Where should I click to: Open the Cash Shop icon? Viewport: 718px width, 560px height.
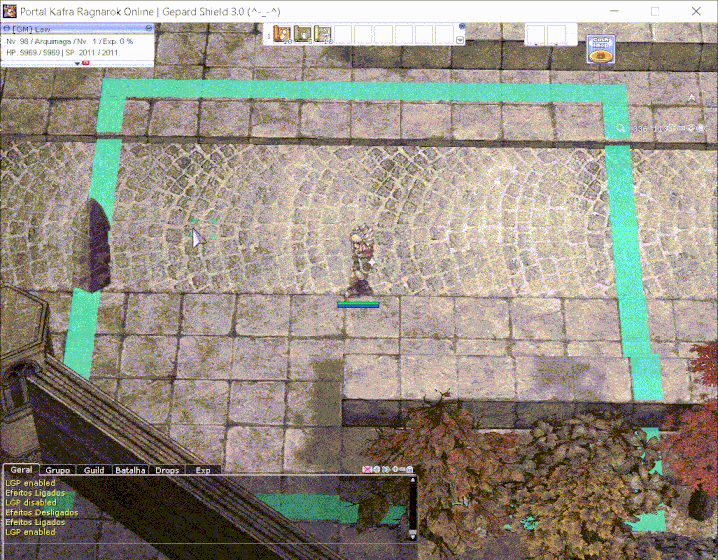click(600, 50)
